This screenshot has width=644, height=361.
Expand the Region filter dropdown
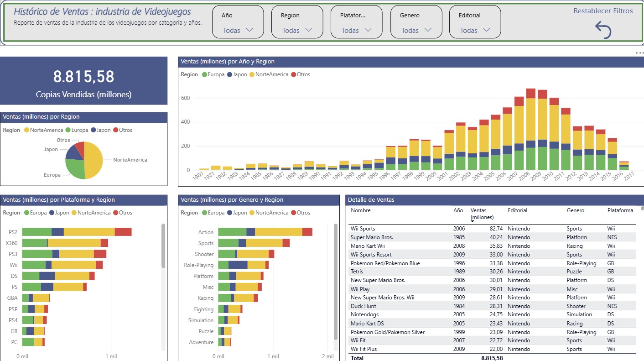tap(297, 30)
